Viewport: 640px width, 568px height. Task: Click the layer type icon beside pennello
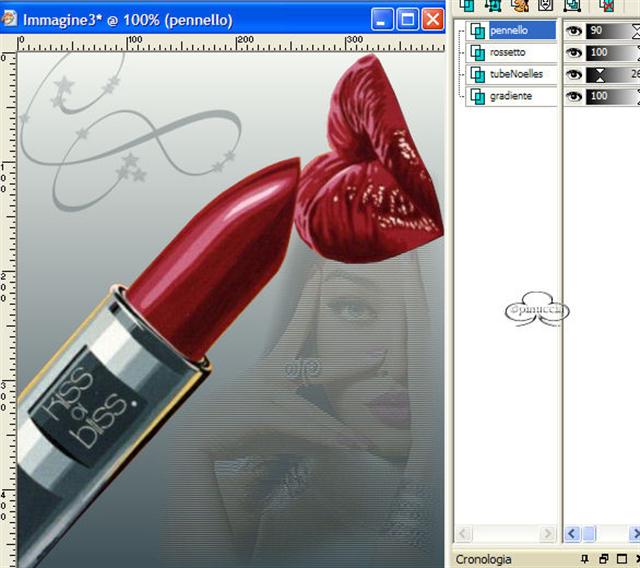tap(477, 31)
